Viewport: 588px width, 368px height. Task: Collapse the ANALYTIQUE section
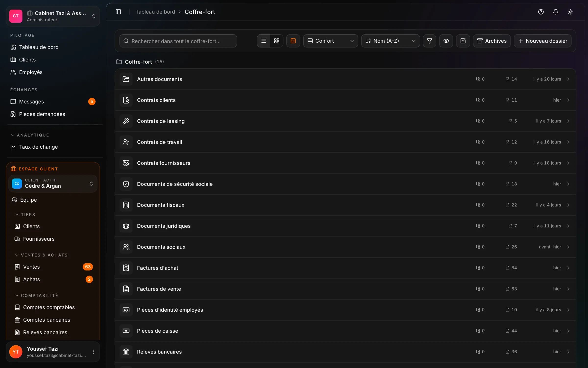[x=30, y=135]
